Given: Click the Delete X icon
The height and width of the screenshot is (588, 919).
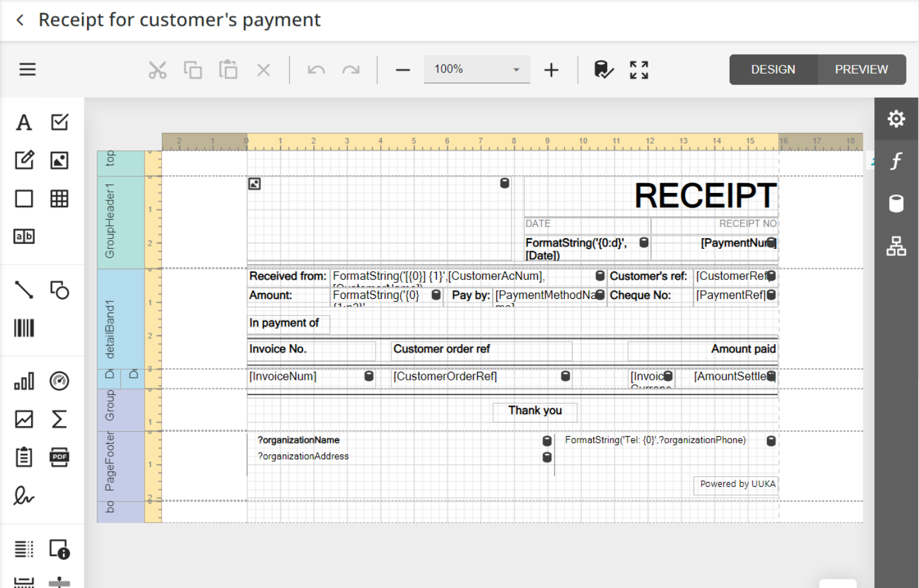Looking at the screenshot, I should tap(264, 70).
